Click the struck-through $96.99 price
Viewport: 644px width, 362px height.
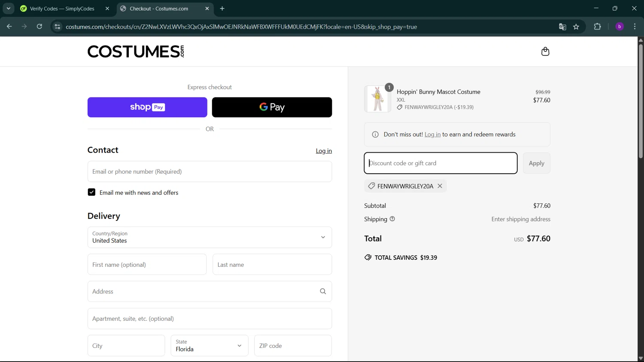(543, 92)
